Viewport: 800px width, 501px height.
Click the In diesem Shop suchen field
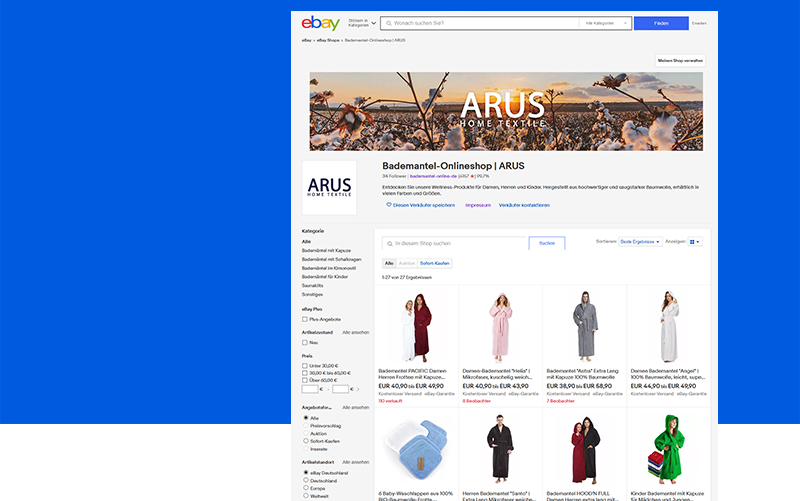(x=454, y=243)
